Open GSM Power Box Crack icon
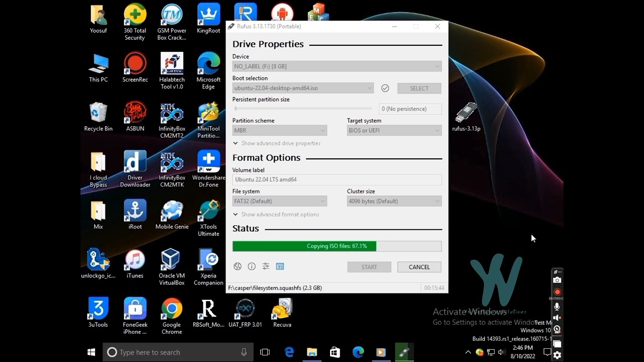This screenshot has width=644, height=362. coord(172,23)
